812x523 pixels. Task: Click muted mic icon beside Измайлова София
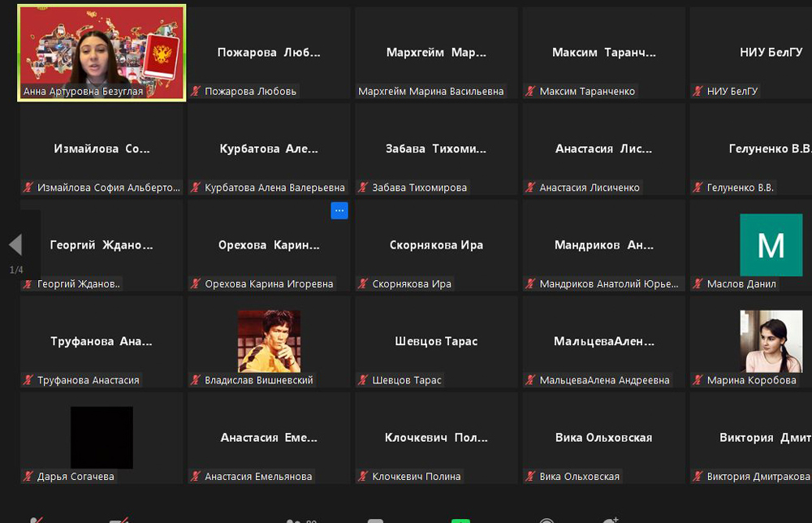pos(28,188)
